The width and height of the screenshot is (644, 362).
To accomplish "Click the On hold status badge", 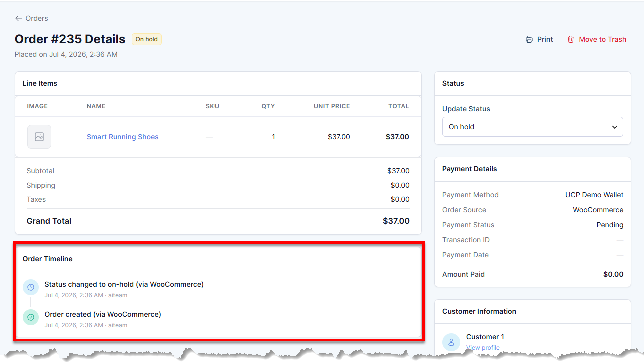I will click(x=147, y=39).
